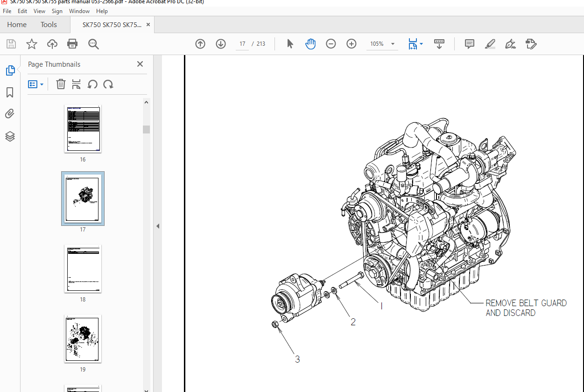
Task: Select the page 19 thumbnail
Action: point(83,339)
